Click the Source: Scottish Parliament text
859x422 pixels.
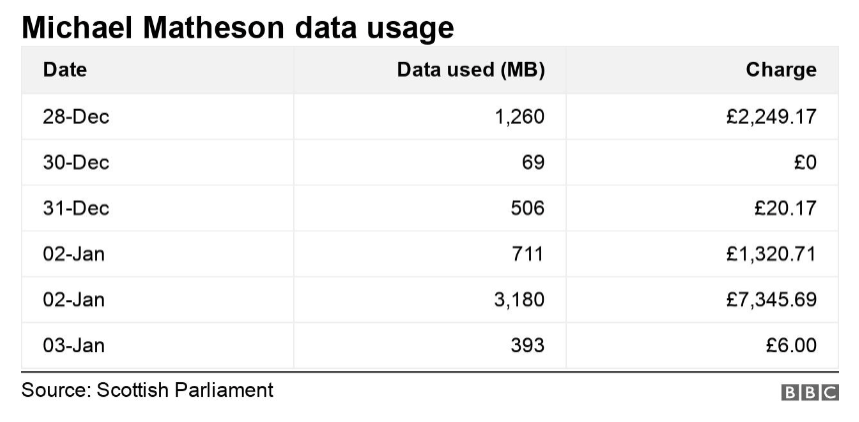tap(147, 390)
